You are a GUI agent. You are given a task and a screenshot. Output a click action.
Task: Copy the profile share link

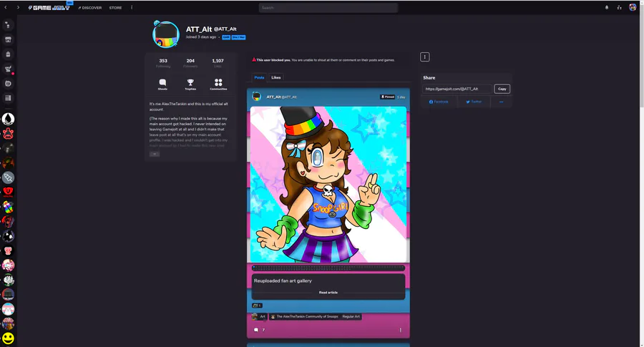[x=502, y=89]
